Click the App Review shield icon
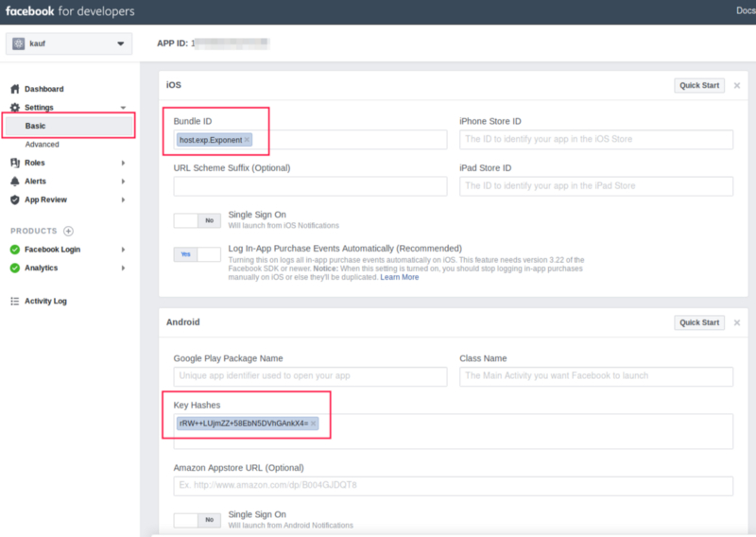This screenshot has height=537, width=756. [x=15, y=199]
